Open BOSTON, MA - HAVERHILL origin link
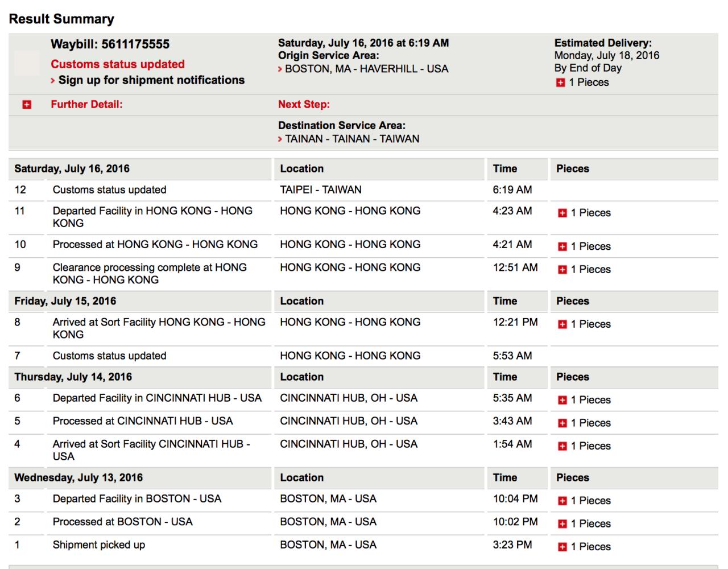Image resolution: width=728 pixels, height=569 pixels. click(366, 69)
